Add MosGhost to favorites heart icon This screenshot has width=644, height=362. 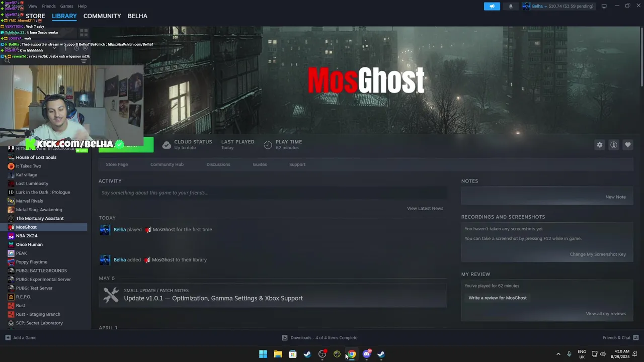627,145
